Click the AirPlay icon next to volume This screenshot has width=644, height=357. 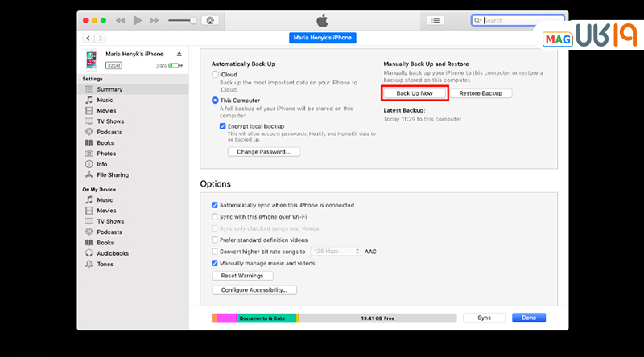tap(211, 20)
